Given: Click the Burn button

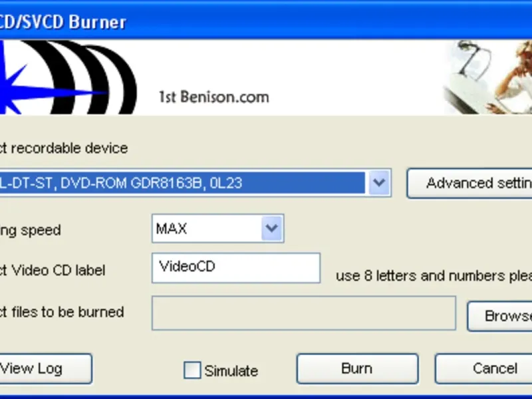Looking at the screenshot, I should click(357, 369).
